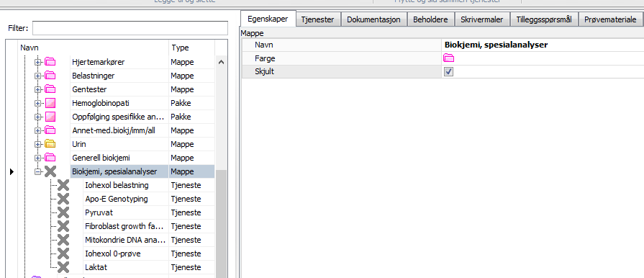The width and height of the screenshot is (644, 278).
Task: Expand the Oppfølging spesifikke package
Action: coord(38,117)
